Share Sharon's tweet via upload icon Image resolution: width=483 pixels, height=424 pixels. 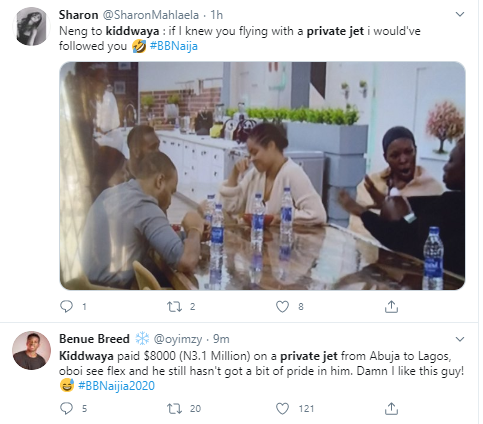[391, 306]
